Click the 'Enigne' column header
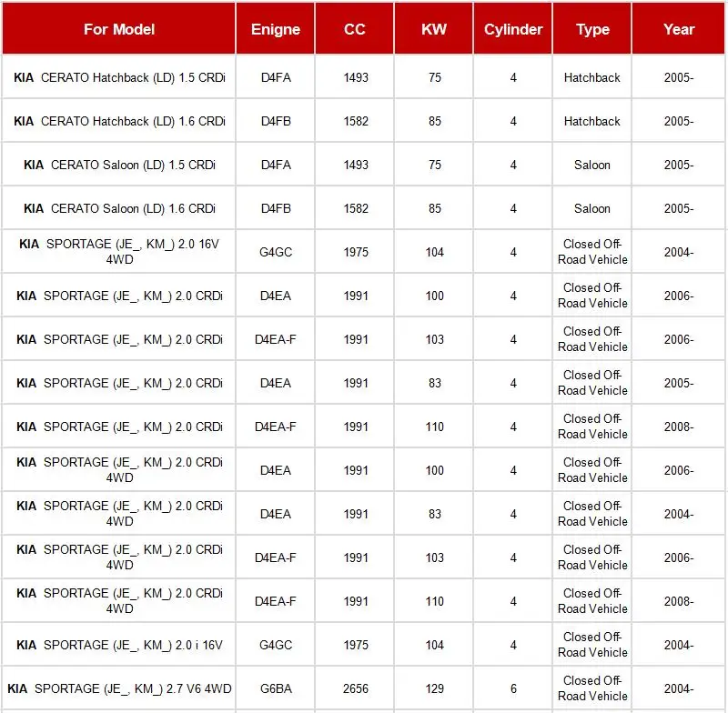This screenshot has width=728, height=713. 276,29
